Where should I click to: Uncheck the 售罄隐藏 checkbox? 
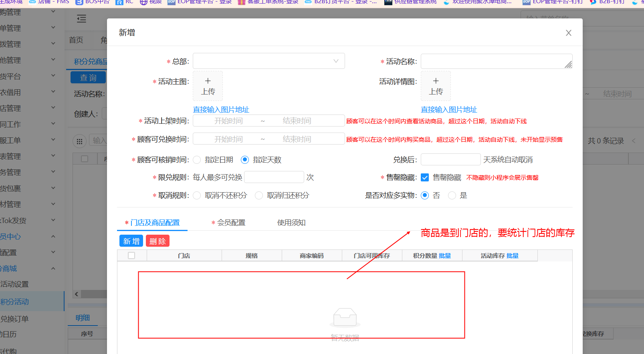(425, 177)
